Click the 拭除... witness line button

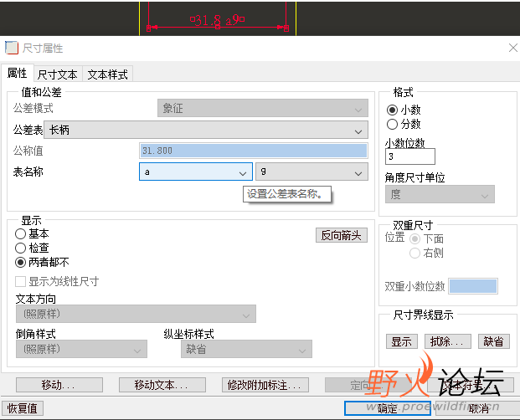pos(448,341)
